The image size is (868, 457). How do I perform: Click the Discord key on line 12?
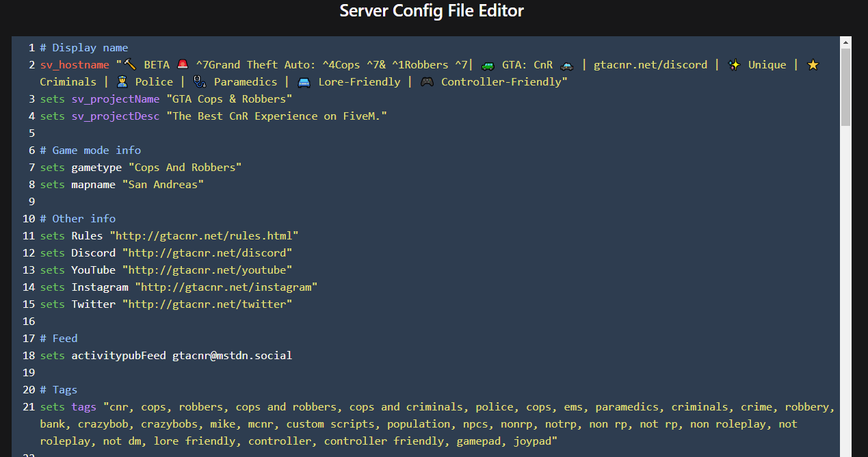coord(94,253)
